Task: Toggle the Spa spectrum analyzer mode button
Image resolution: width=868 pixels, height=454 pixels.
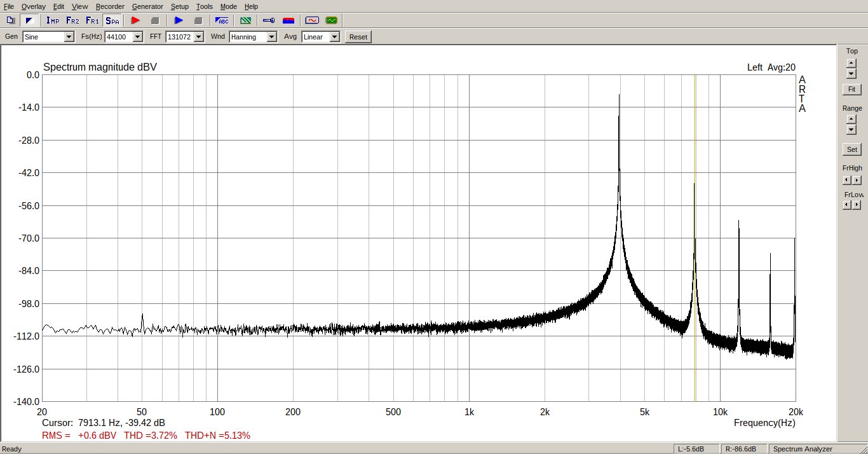Action: click(x=112, y=20)
